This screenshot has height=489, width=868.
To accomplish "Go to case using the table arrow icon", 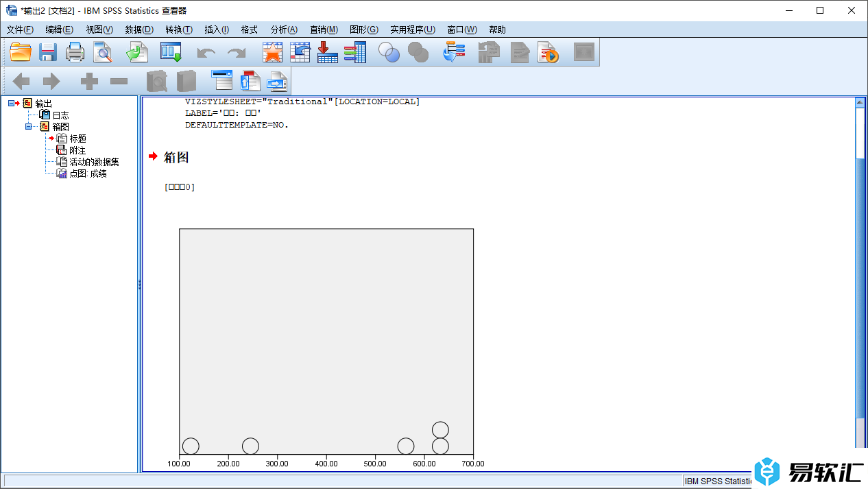I will 300,52.
